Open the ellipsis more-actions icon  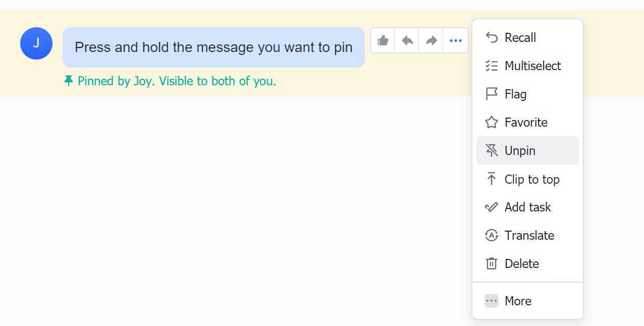click(455, 40)
